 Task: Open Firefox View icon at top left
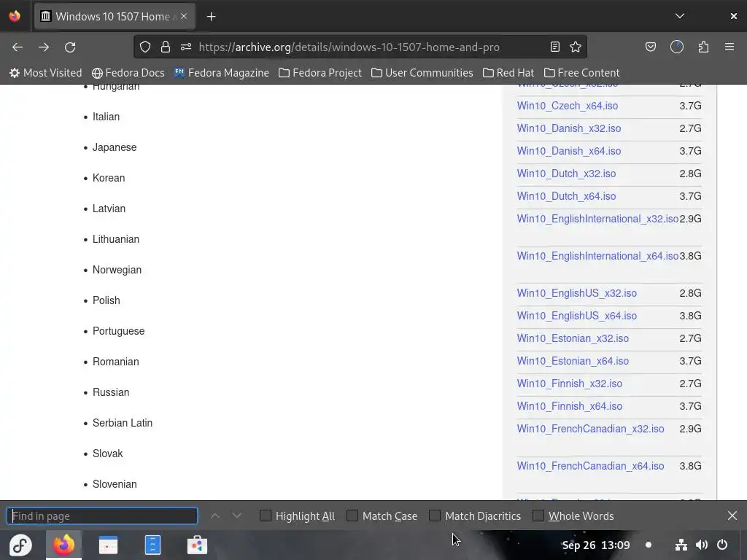[15, 16]
